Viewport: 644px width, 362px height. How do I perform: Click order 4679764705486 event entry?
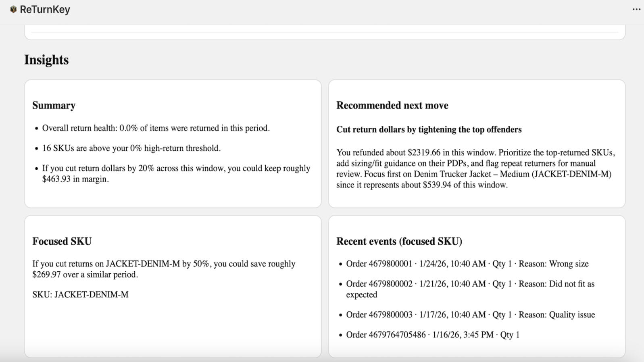432,335
